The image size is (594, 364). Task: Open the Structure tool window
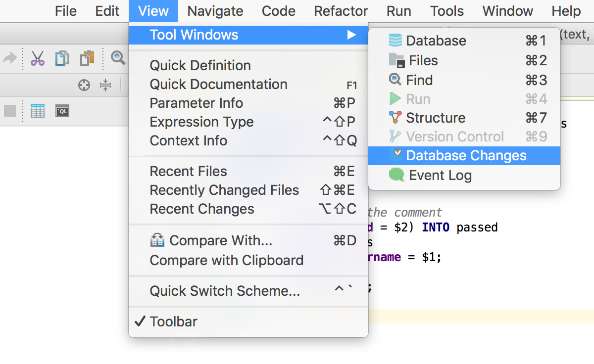pyautogui.click(x=436, y=118)
